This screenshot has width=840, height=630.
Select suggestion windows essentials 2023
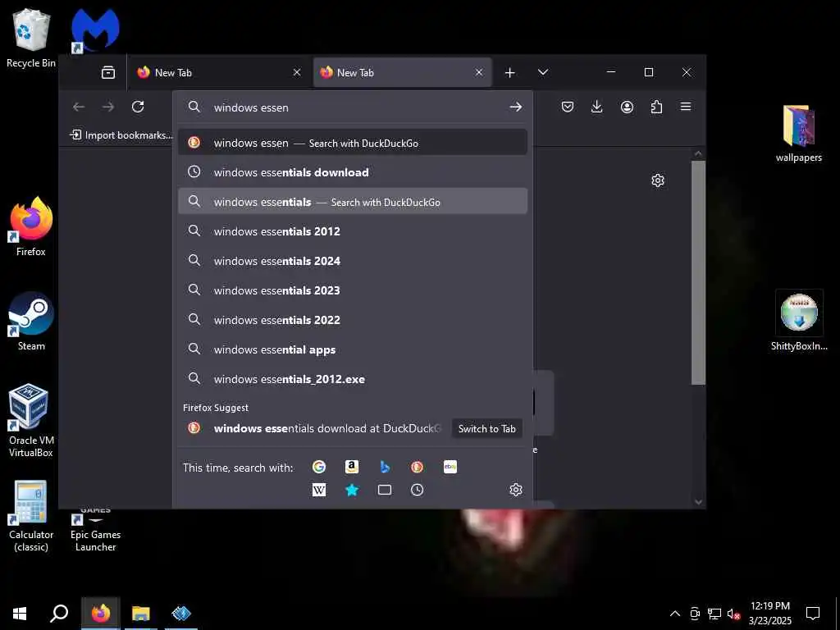click(353, 290)
